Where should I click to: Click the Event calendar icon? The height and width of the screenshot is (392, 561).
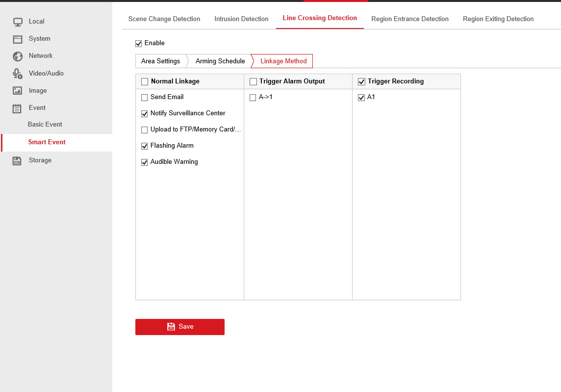tap(18, 108)
